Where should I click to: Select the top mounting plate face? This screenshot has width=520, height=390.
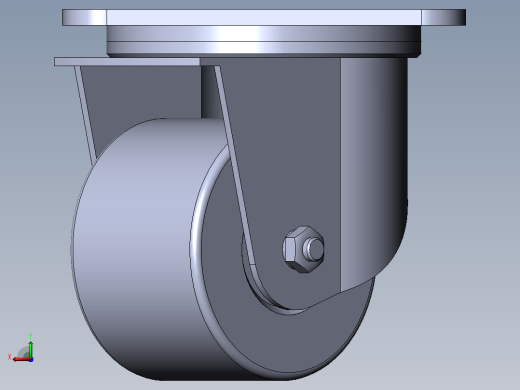[x=264, y=17]
